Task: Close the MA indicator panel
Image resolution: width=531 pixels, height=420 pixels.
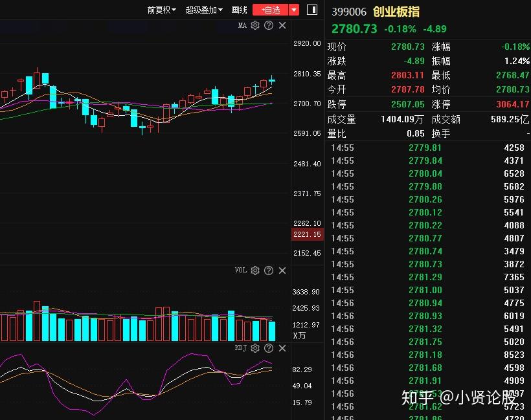Action: (282, 25)
